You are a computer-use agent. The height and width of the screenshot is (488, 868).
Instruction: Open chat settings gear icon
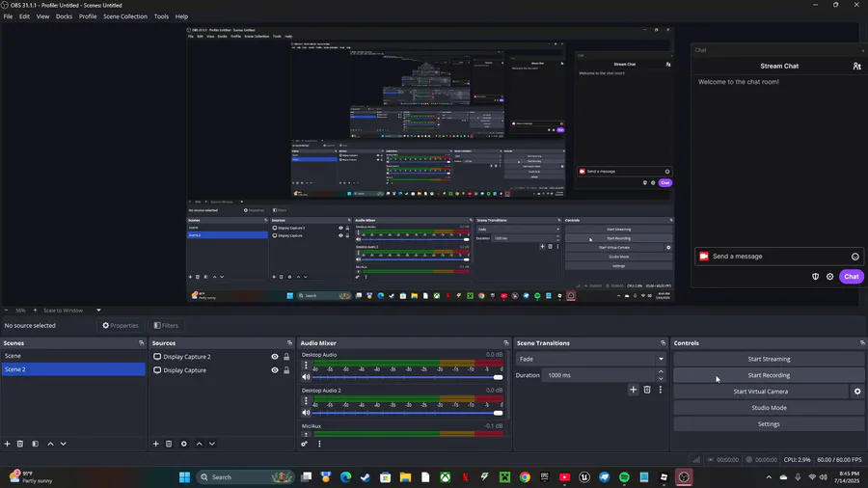pos(829,277)
